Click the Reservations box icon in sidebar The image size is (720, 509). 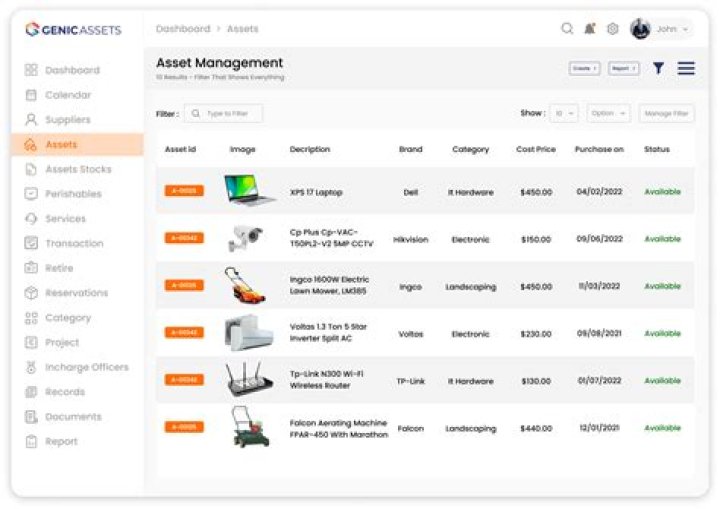click(x=31, y=293)
